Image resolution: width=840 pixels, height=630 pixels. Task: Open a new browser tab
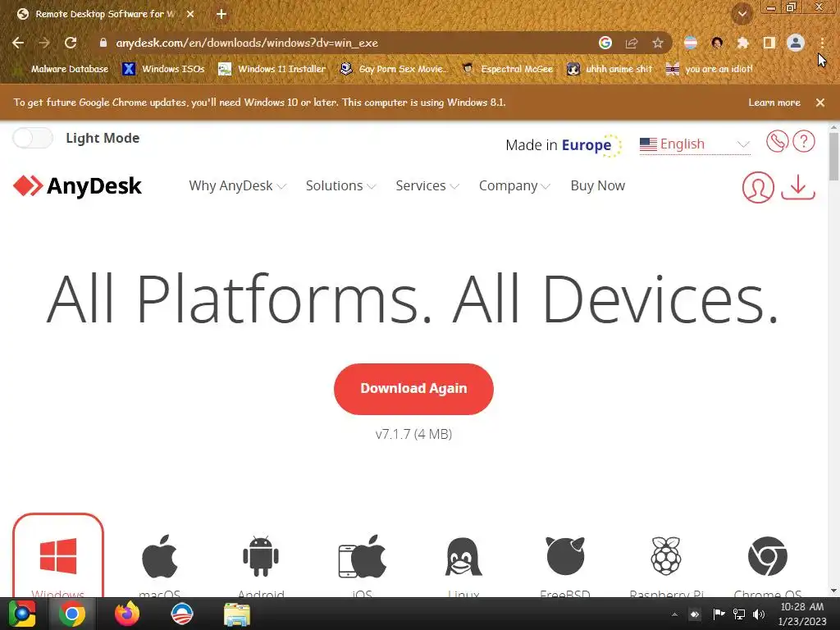pyautogui.click(x=221, y=14)
